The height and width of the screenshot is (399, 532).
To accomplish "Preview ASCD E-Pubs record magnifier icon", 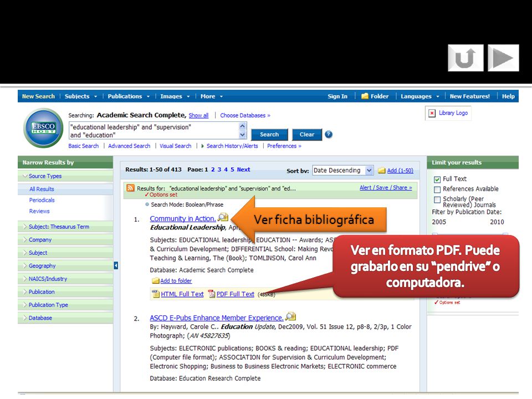I will point(291,316).
